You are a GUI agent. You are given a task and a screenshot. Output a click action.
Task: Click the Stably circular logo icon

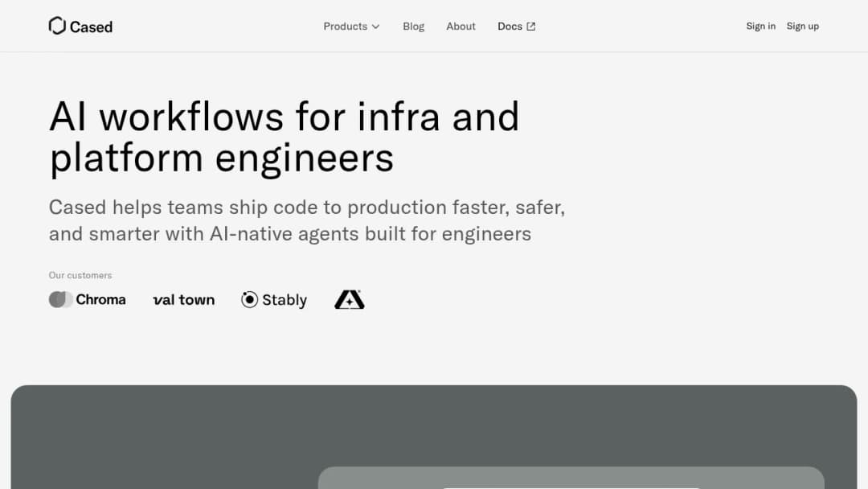[250, 300]
